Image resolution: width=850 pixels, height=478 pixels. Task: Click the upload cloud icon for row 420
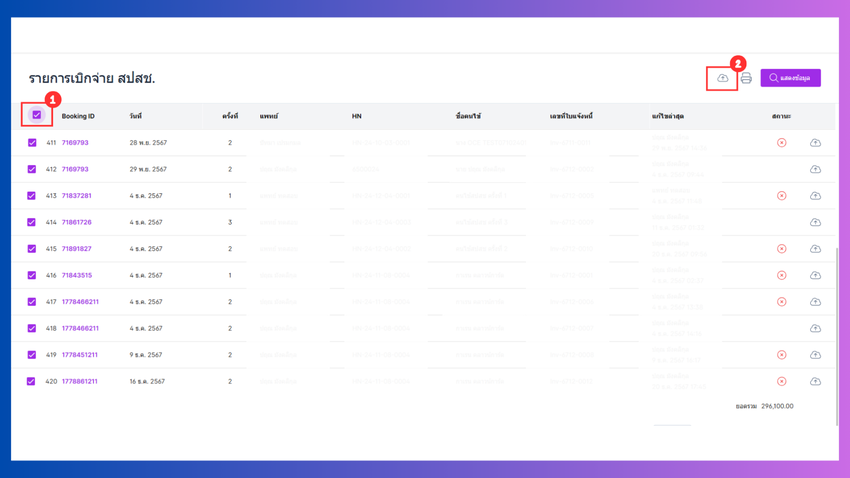click(x=815, y=382)
